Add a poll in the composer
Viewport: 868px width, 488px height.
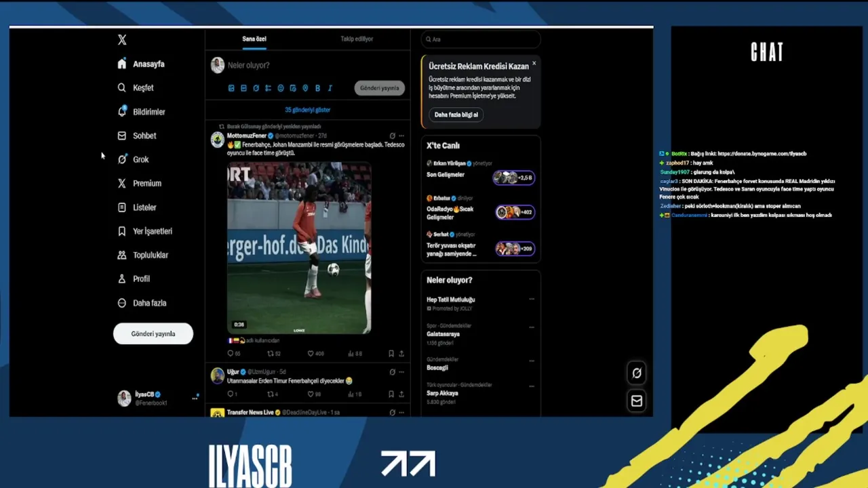coord(268,88)
